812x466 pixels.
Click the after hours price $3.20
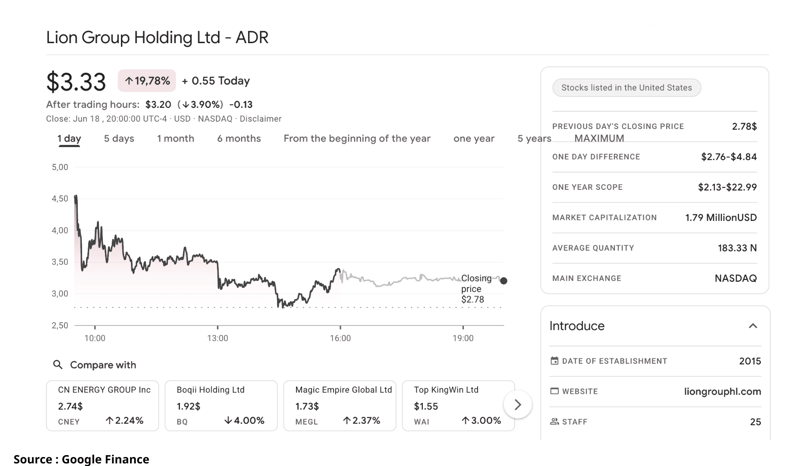[158, 104]
